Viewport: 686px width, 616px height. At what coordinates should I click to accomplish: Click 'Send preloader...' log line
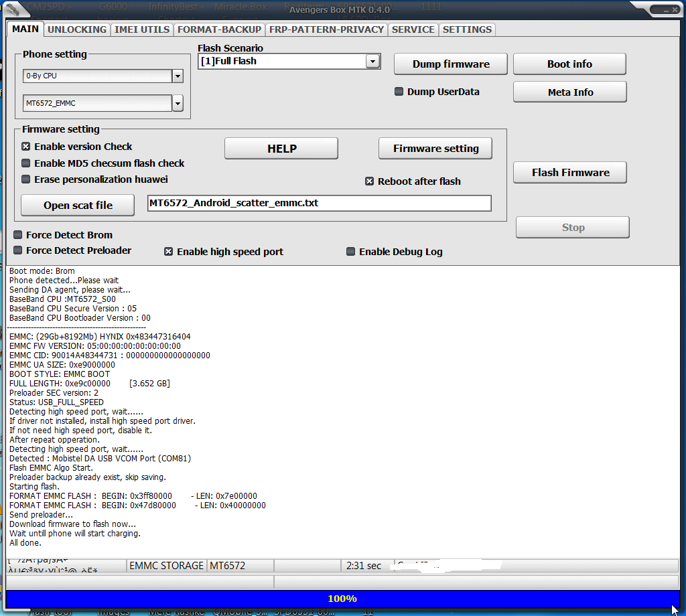click(x=41, y=515)
